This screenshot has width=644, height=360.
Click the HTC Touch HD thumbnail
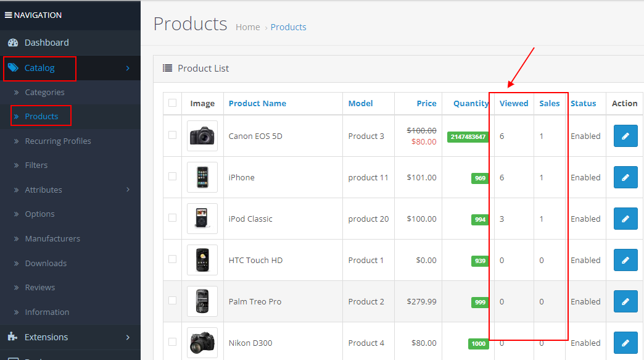202,260
